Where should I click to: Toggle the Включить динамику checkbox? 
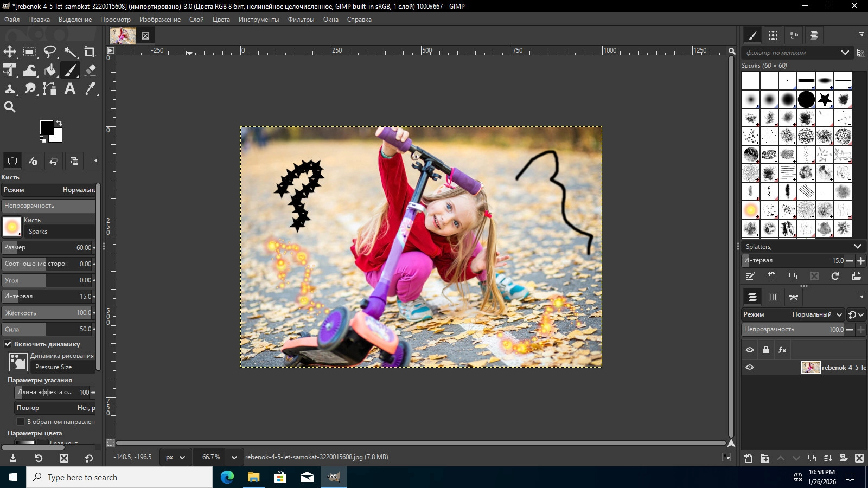coord(8,344)
